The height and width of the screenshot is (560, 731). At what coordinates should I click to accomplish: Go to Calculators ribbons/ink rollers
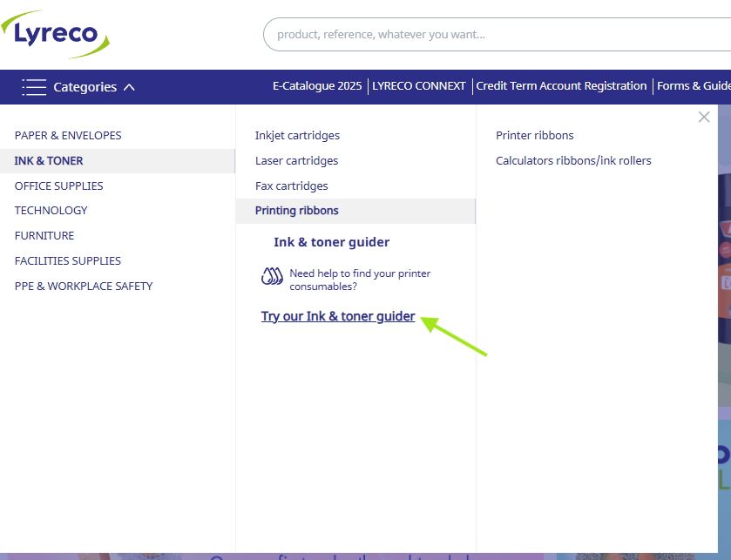click(573, 161)
